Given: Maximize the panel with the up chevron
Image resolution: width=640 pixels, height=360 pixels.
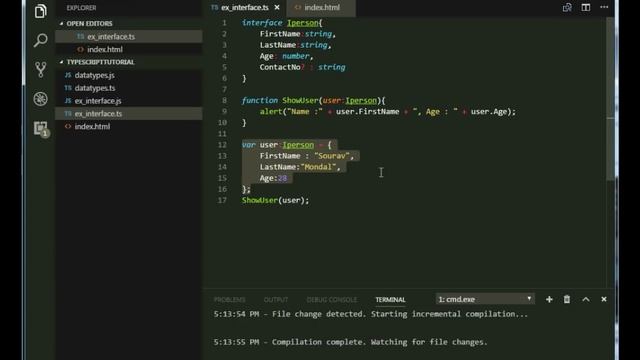Looking at the screenshot, I should (586, 299).
